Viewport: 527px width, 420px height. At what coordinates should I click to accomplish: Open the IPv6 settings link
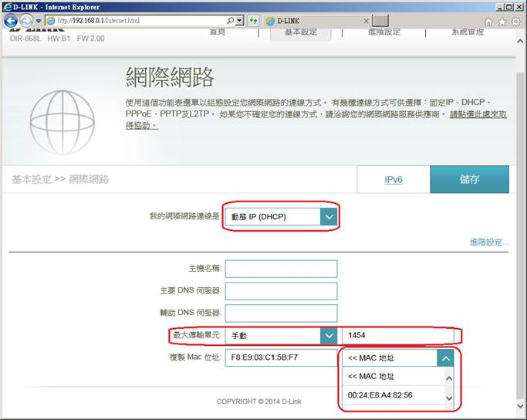coord(393,179)
